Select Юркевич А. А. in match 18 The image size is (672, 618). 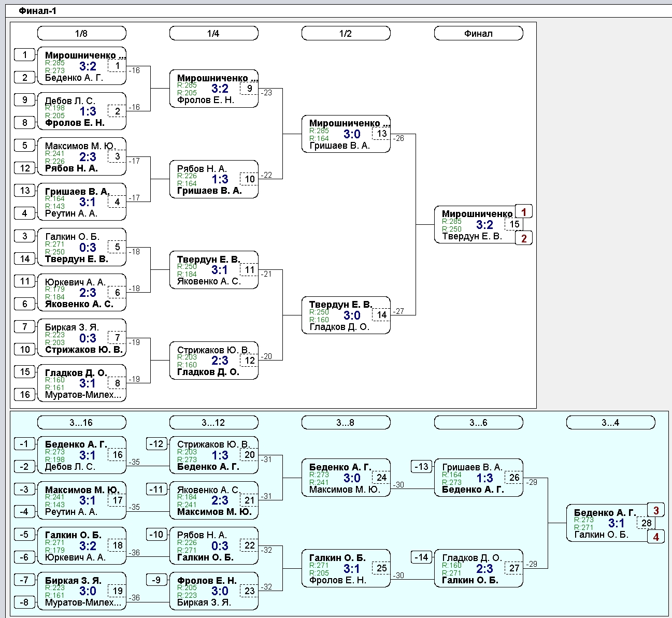tap(75, 557)
